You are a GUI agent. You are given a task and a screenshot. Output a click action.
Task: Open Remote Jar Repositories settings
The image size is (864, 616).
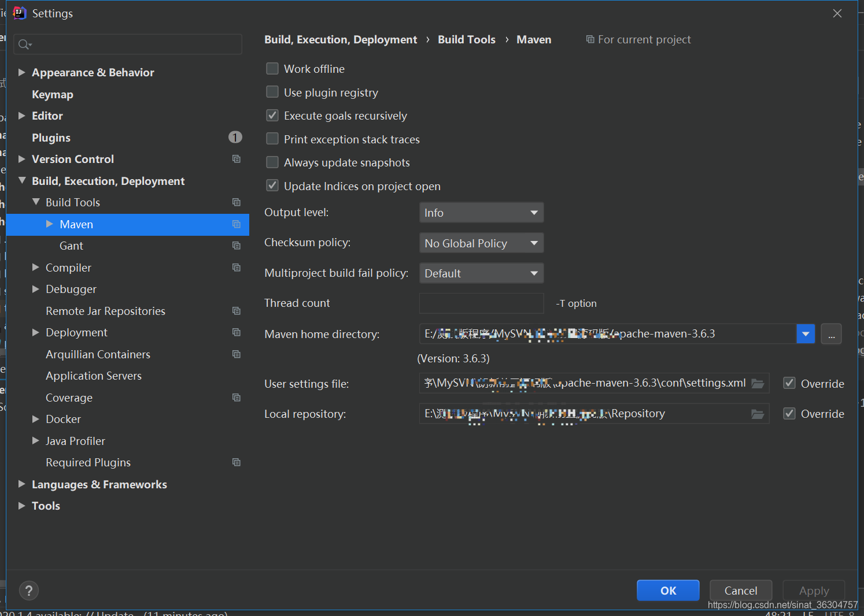pos(105,311)
